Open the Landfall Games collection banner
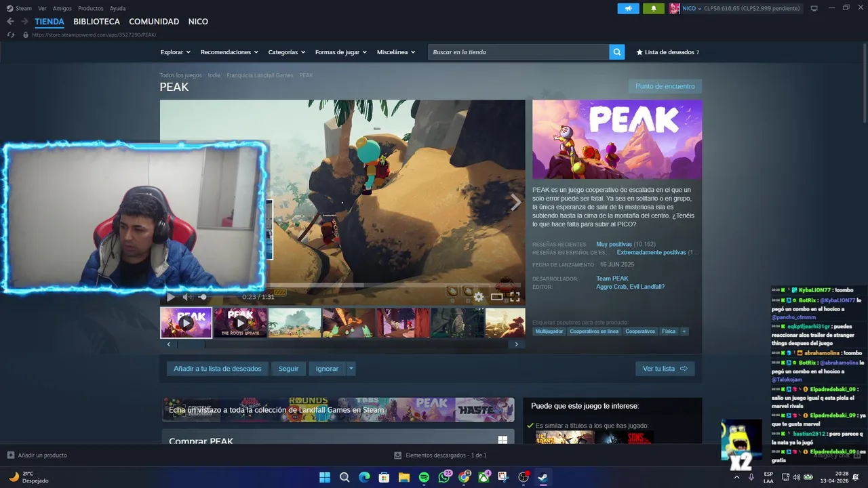The width and height of the screenshot is (868, 488). pos(338,409)
